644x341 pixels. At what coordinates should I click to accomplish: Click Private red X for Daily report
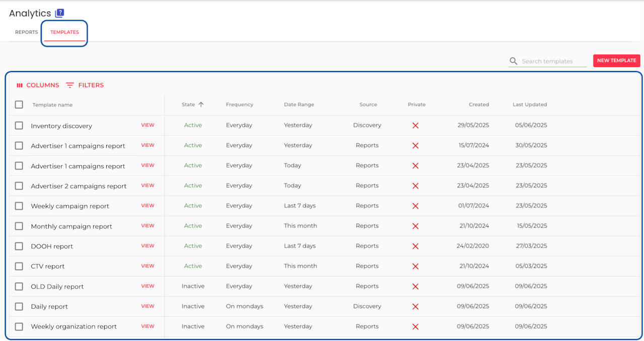pyautogui.click(x=416, y=307)
